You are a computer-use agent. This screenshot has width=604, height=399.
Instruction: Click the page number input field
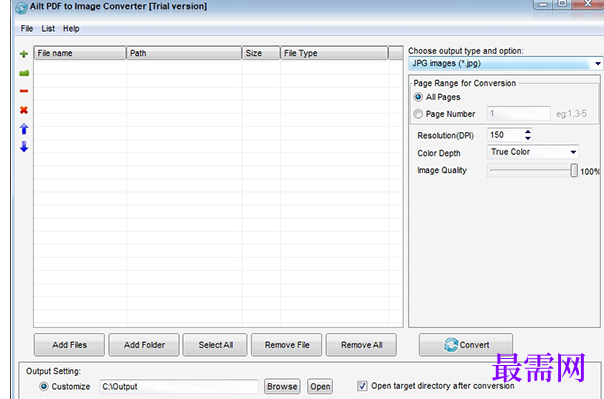(518, 114)
